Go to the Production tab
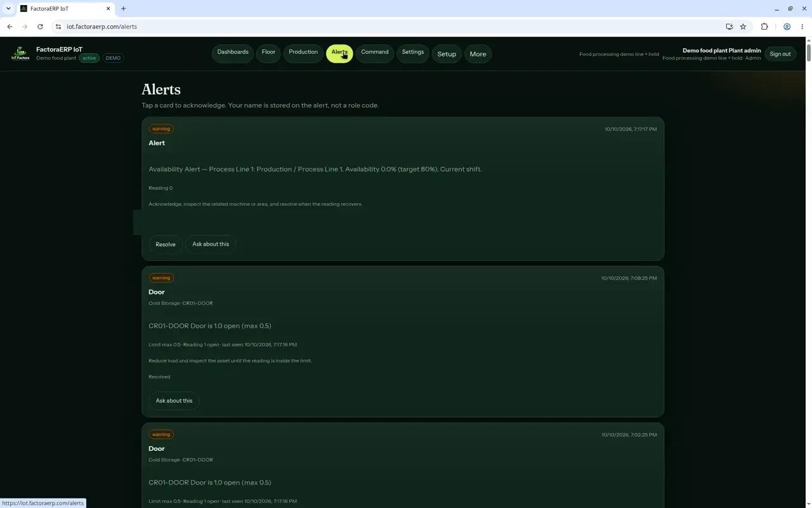The height and width of the screenshot is (508, 812). click(303, 53)
